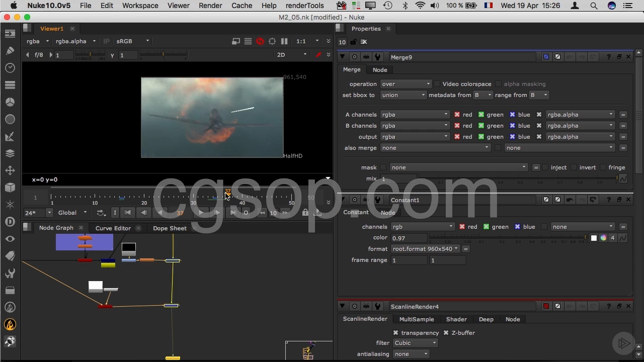Open the Merge nodes stacked-layers toolbar icon
This screenshot has width=644, height=362.
(x=10, y=153)
